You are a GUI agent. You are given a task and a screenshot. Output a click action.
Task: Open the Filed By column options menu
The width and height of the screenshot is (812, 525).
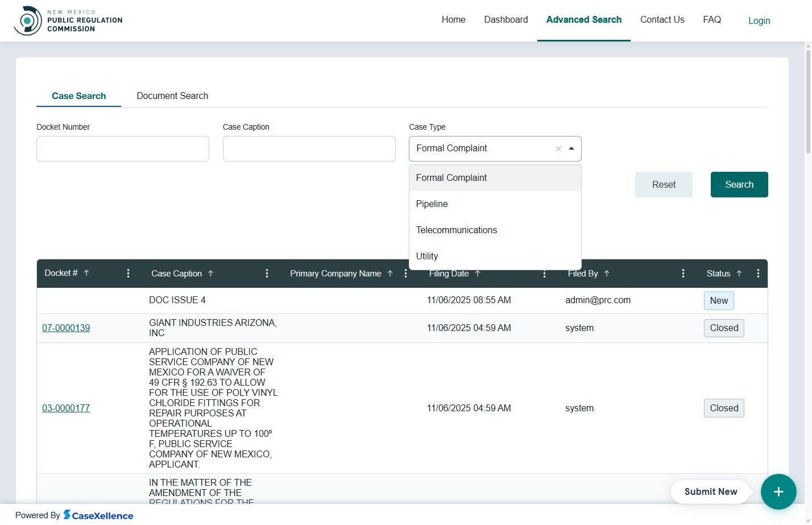point(683,273)
